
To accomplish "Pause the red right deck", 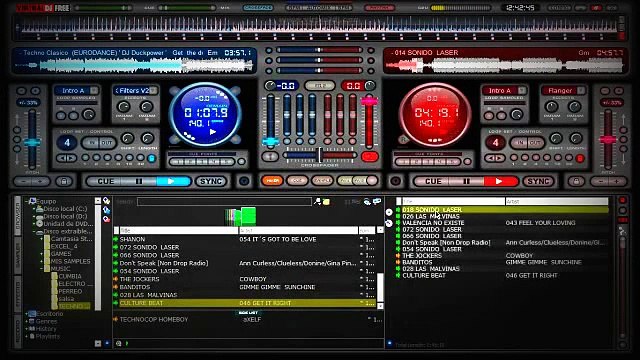I will click(x=467, y=181).
